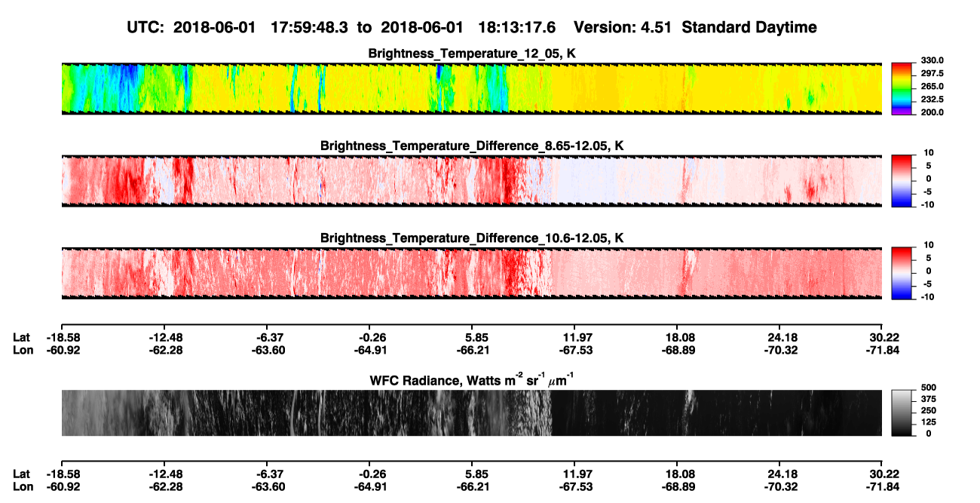The width and height of the screenshot is (980, 503).
Task: Click longitude -71.84 below the WFC Radiance strip
Action: point(881,486)
